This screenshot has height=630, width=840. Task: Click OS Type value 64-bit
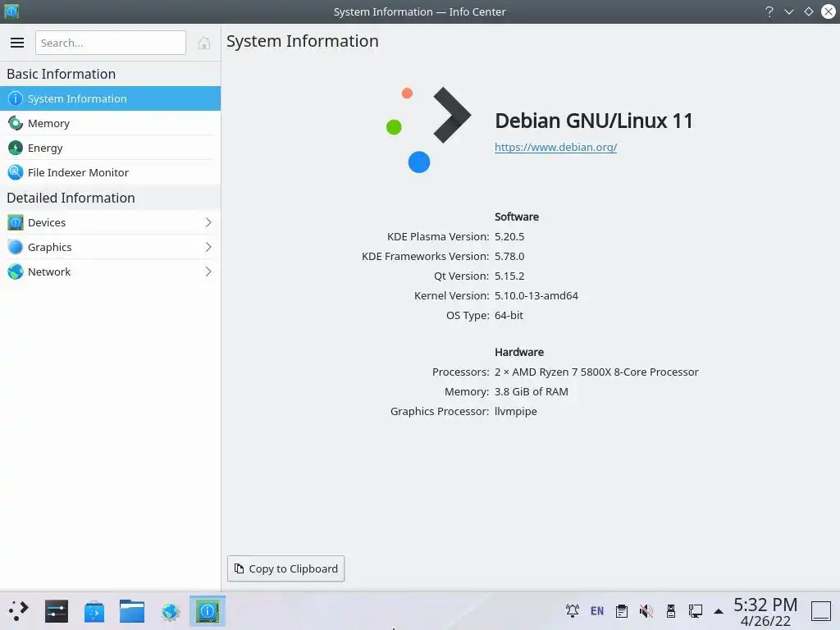[509, 316]
